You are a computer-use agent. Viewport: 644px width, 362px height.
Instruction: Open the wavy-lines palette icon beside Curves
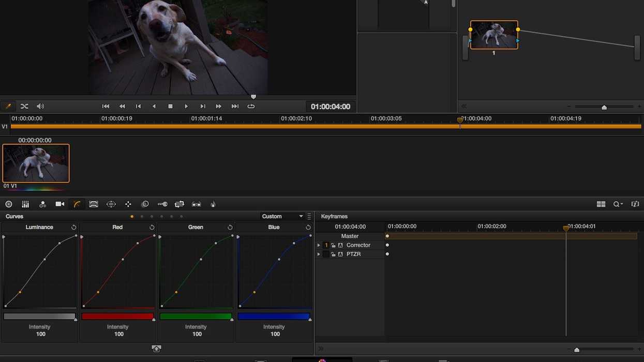point(94,204)
